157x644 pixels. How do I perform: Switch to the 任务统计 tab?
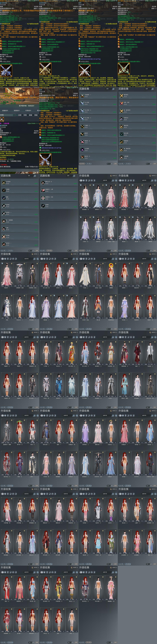(x=28, y=110)
